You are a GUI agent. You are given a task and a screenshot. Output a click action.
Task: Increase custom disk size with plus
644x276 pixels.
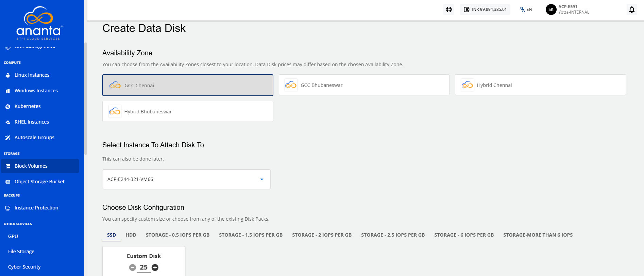point(155,268)
